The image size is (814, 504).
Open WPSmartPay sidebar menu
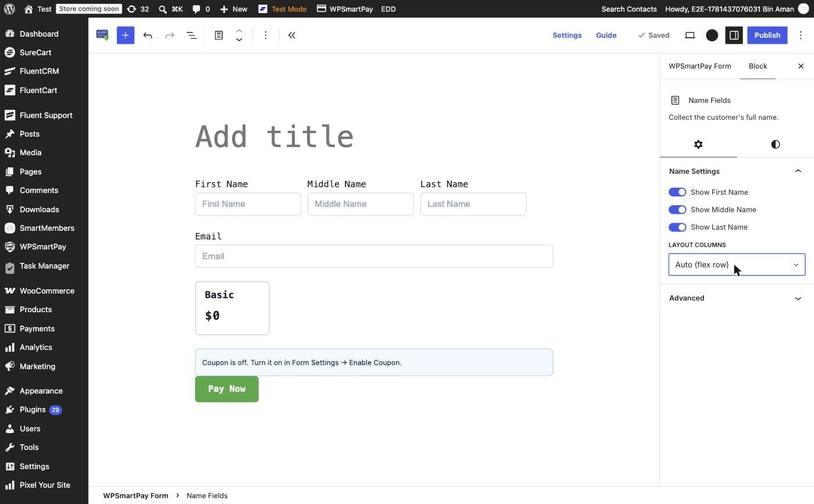point(42,246)
